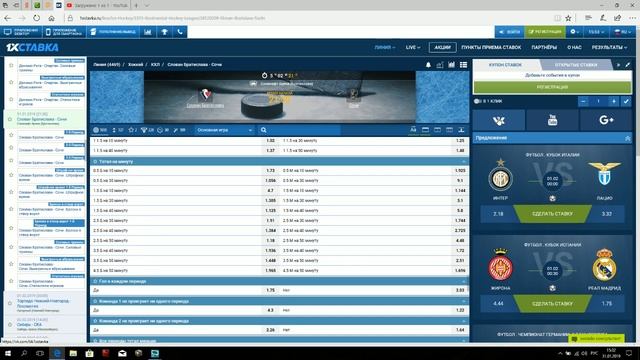Decrease one-click bet amount with minus
640x360 pixels.
click(x=584, y=101)
